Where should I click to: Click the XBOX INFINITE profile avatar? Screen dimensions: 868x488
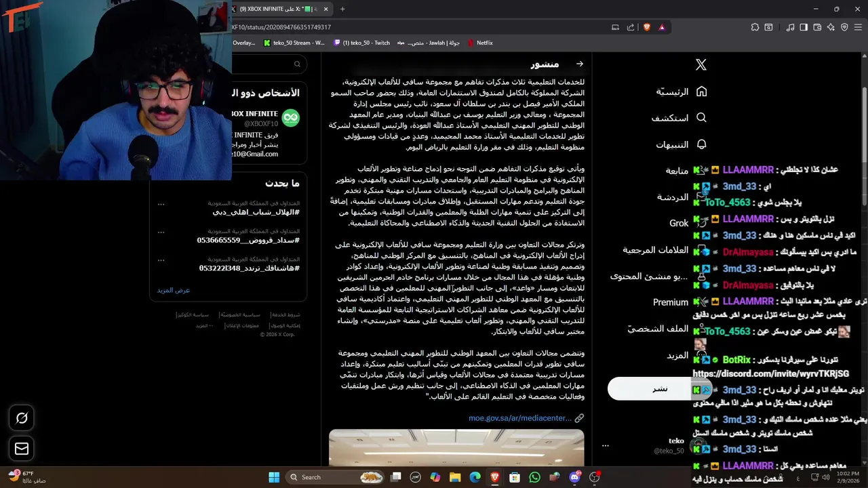coord(291,118)
